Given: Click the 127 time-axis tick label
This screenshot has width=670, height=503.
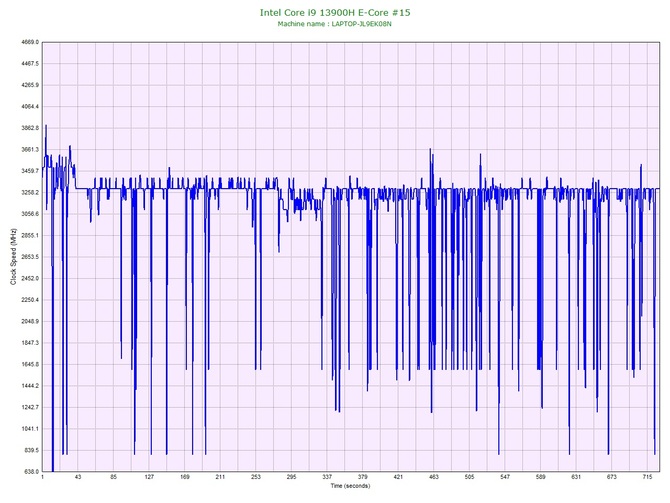Looking at the screenshot, I should (149, 477).
